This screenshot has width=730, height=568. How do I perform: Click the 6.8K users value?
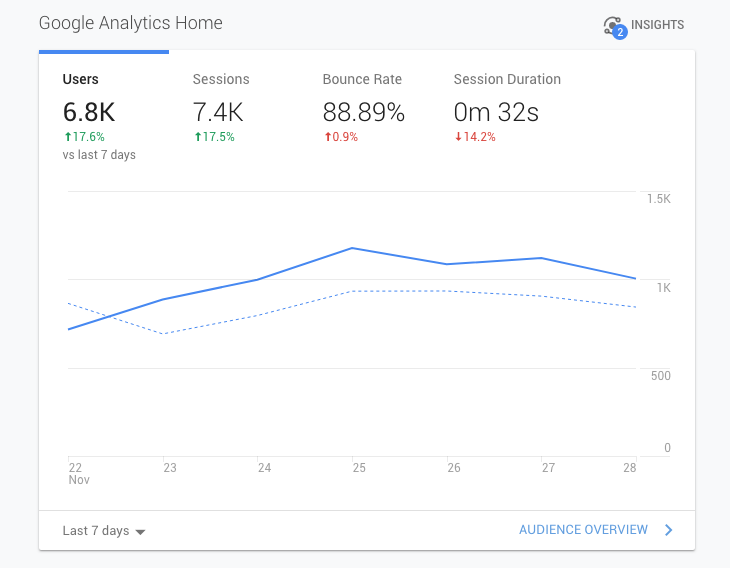click(x=89, y=112)
